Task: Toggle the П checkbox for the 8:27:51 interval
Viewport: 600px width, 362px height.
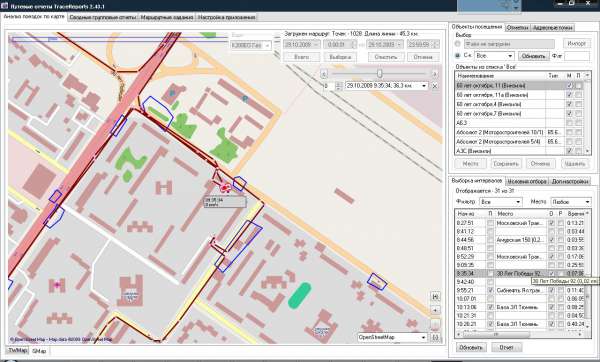Action: point(490,223)
